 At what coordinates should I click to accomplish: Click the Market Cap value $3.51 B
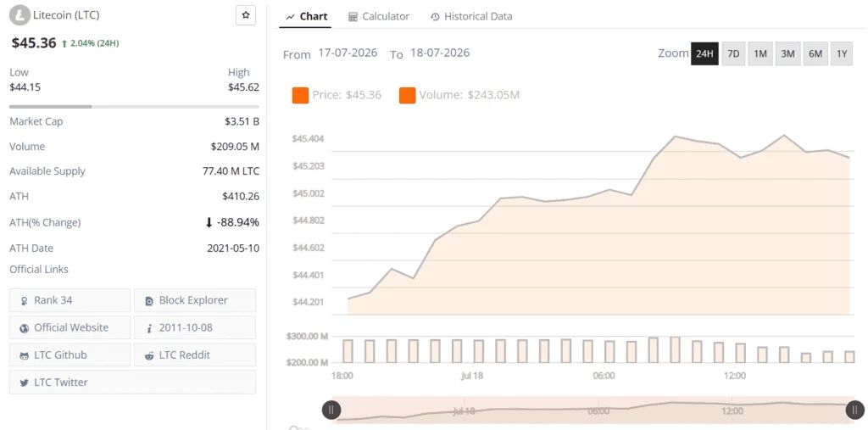point(240,121)
